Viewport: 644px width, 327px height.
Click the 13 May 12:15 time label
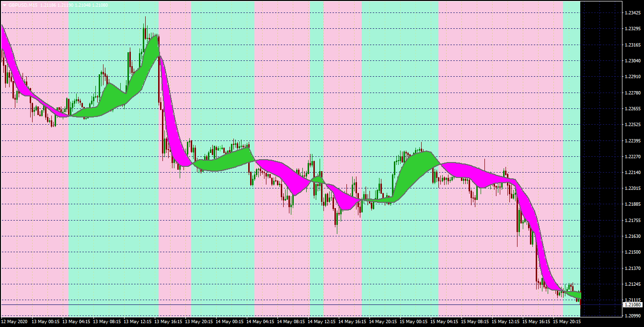[138, 322]
